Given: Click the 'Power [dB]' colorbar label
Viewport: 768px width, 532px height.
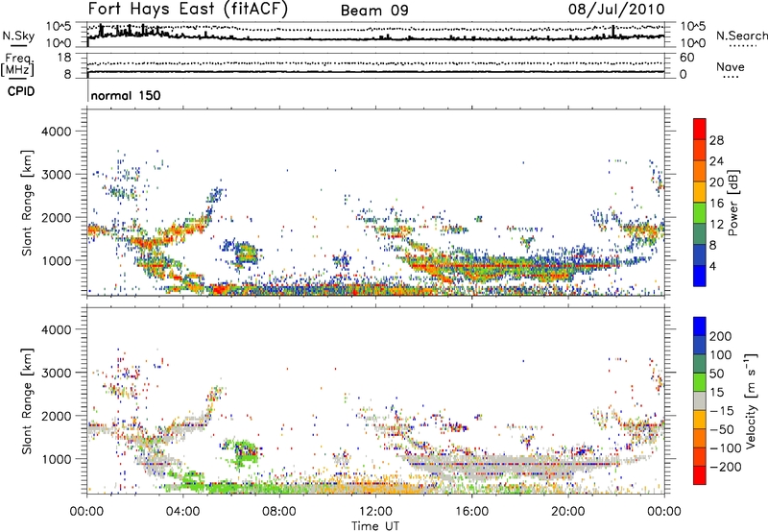Looking at the screenshot, I should point(732,203).
